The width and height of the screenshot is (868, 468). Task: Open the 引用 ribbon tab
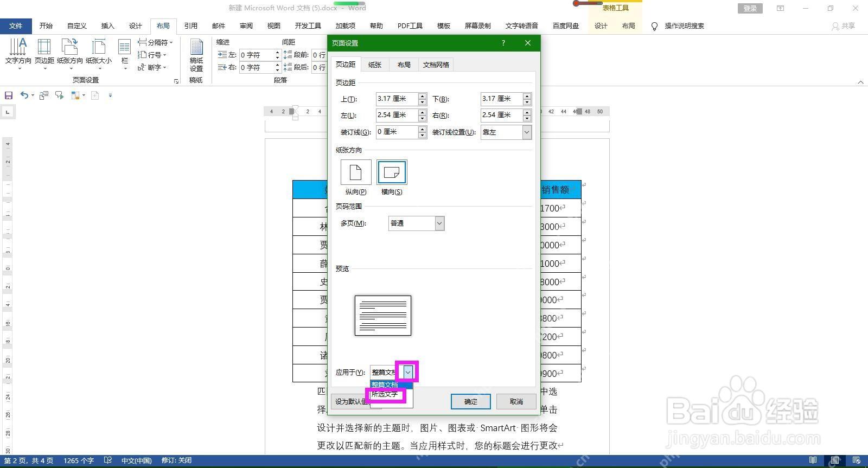click(190, 25)
